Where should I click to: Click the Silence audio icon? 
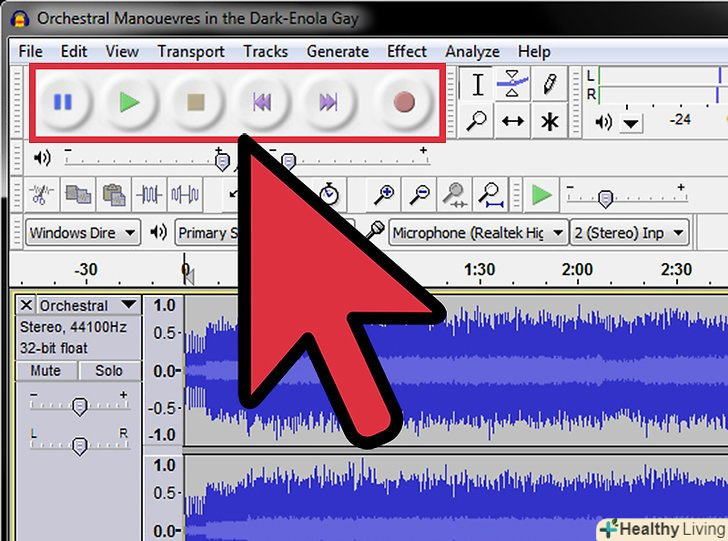[185, 194]
